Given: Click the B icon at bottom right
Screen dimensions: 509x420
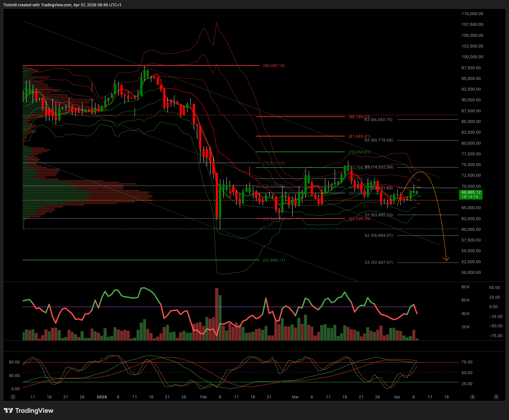Looking at the screenshot, I should click(x=496, y=397).
